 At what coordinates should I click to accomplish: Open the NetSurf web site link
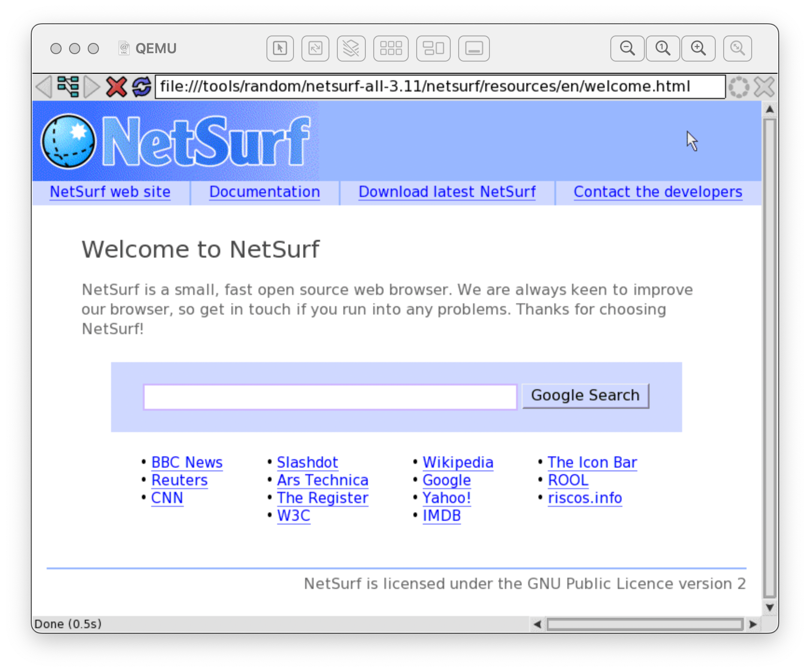click(x=110, y=192)
